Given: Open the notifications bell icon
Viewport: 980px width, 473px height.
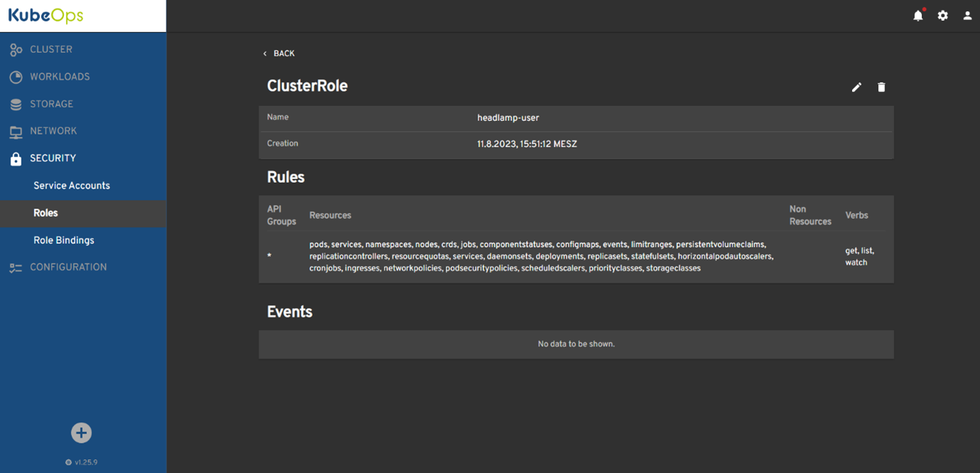Looking at the screenshot, I should click(918, 16).
